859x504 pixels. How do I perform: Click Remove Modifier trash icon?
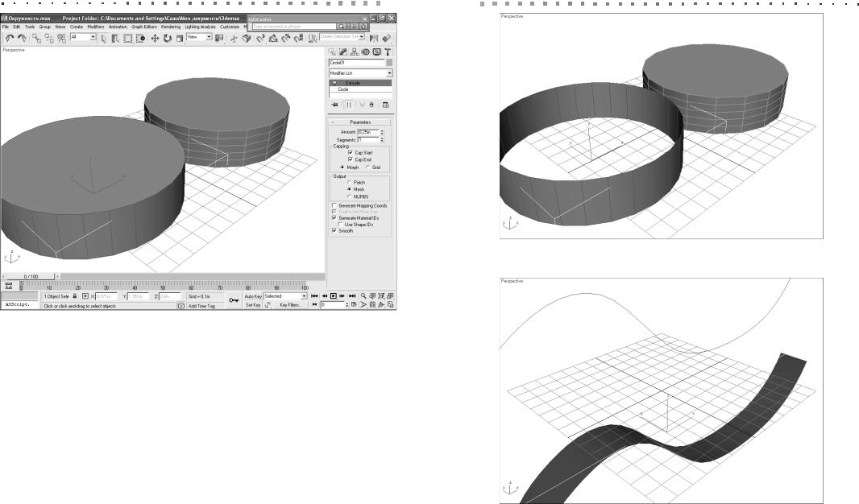[372, 105]
